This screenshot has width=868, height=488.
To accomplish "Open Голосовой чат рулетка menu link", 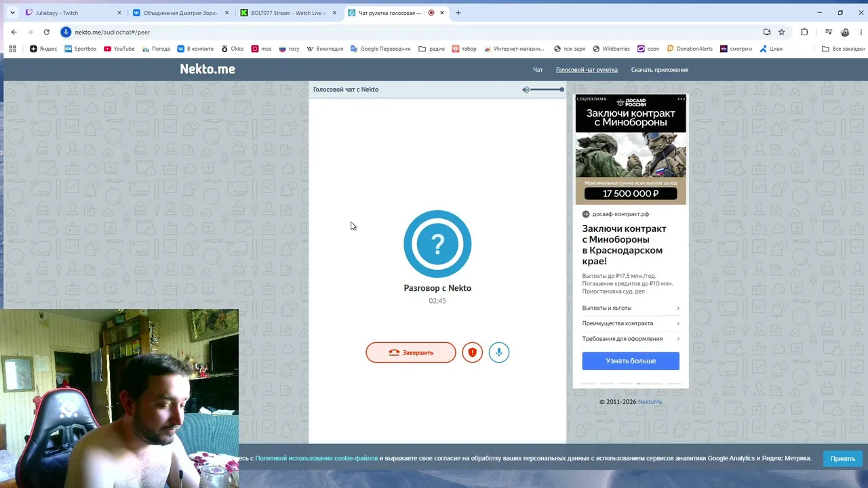I will (587, 70).
